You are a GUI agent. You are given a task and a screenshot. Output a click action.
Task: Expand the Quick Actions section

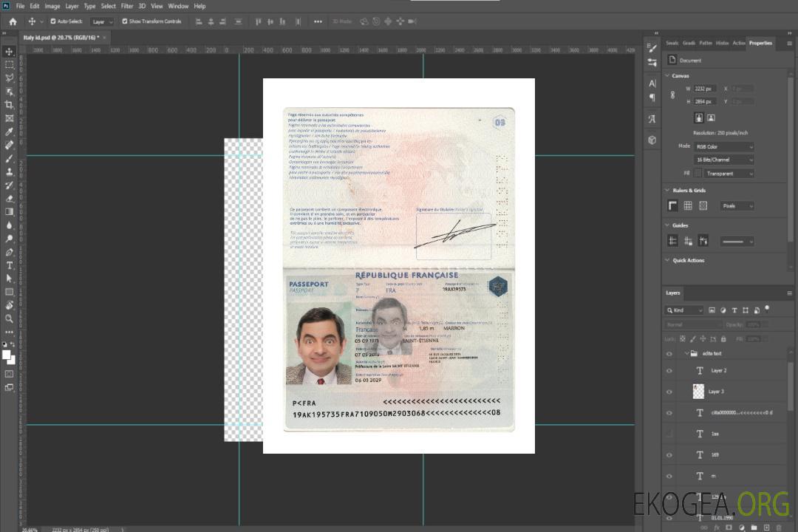click(668, 260)
